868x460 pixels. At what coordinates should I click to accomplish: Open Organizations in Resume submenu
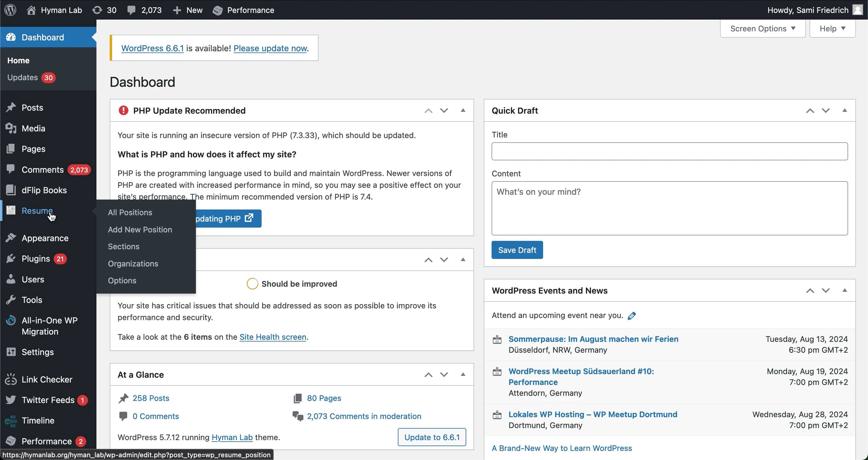point(133,263)
